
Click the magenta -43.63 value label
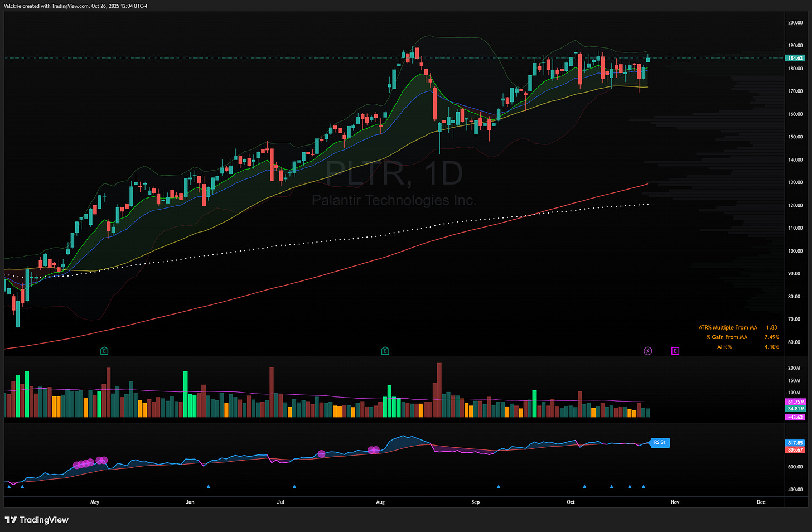coord(795,417)
